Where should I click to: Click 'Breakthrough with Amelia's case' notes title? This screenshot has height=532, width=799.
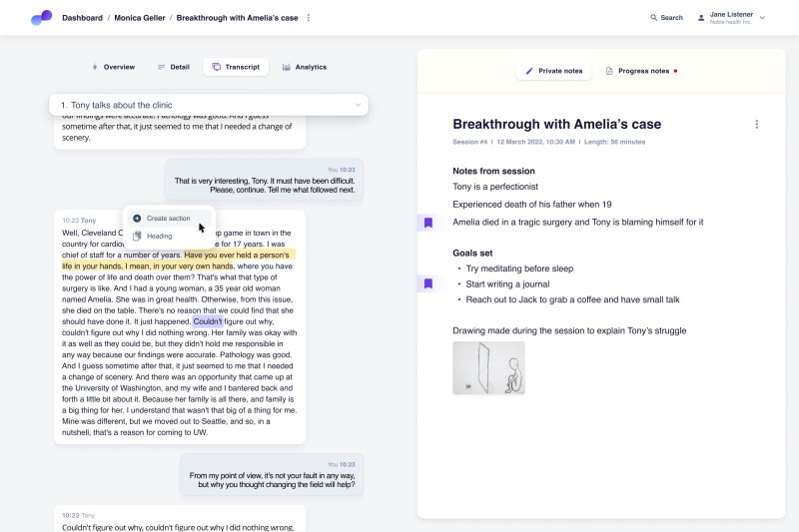coord(557,124)
